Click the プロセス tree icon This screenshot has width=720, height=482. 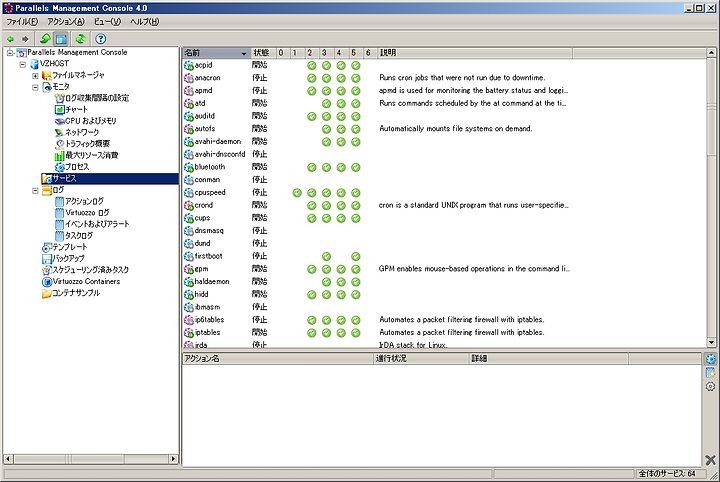click(59, 167)
